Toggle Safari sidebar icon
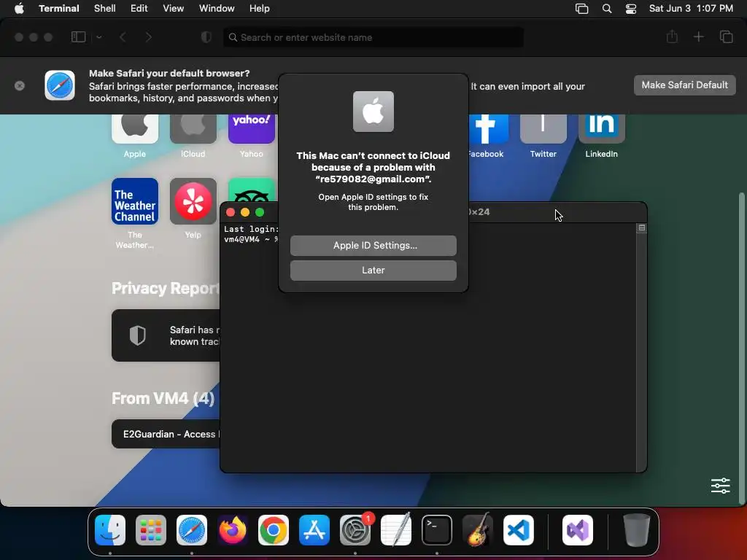The image size is (747, 560). click(78, 37)
